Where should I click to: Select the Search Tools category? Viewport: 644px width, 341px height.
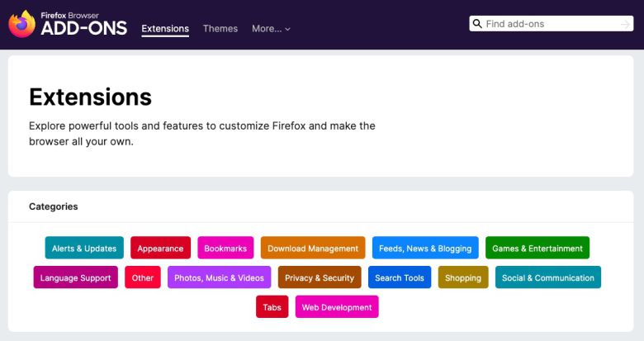pyautogui.click(x=400, y=278)
